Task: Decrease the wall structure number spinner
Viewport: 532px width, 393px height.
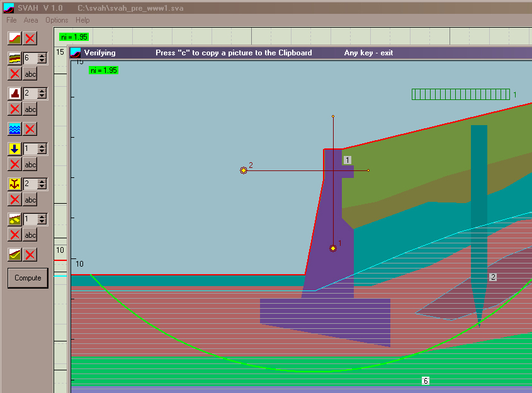Action: (42, 96)
